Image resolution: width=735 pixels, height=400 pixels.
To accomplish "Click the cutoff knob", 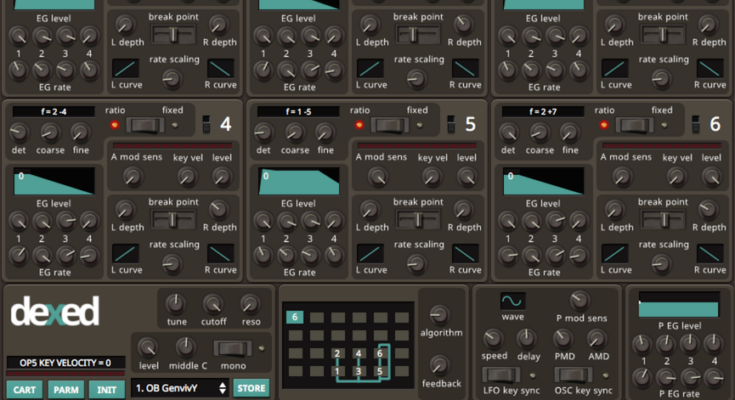I will 212,303.
